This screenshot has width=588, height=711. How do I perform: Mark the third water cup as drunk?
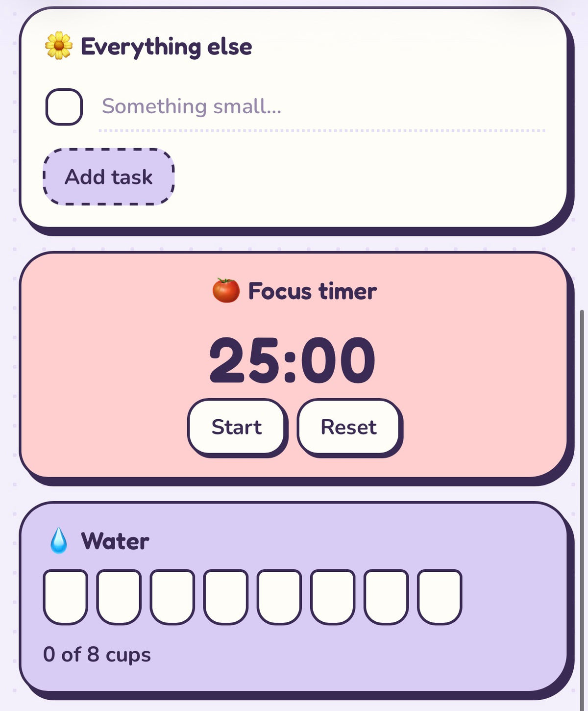pyautogui.click(x=172, y=597)
